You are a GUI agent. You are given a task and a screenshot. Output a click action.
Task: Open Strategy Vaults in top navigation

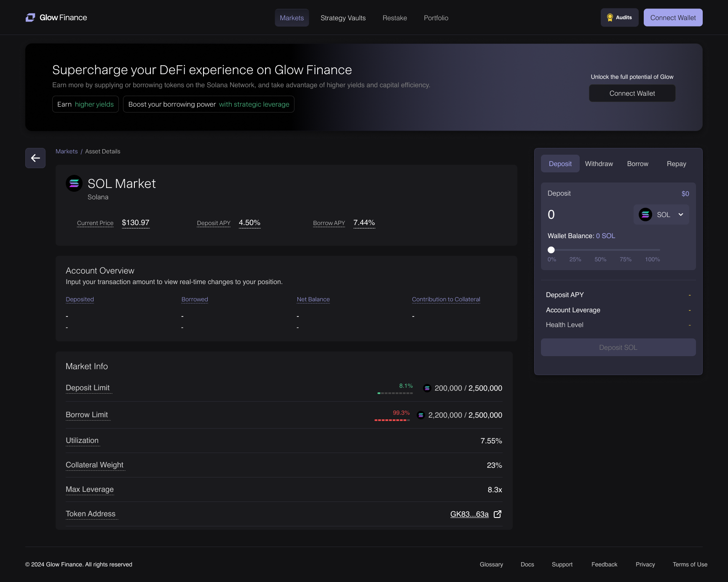click(x=343, y=18)
